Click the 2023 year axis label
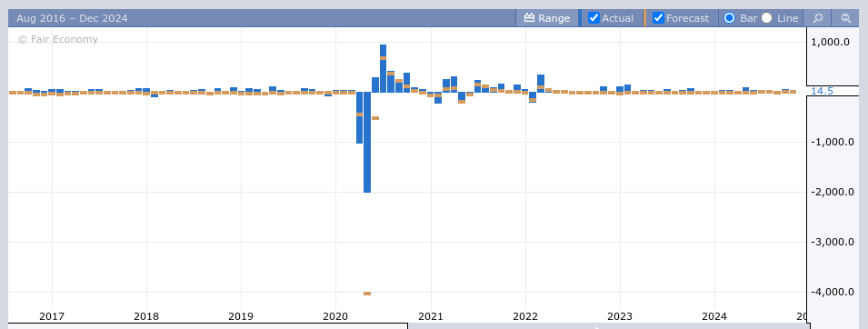 620,316
